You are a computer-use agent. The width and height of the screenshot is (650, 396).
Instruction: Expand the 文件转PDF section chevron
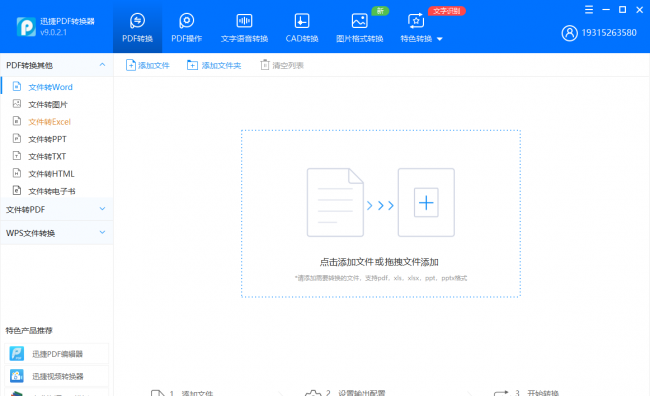click(102, 209)
